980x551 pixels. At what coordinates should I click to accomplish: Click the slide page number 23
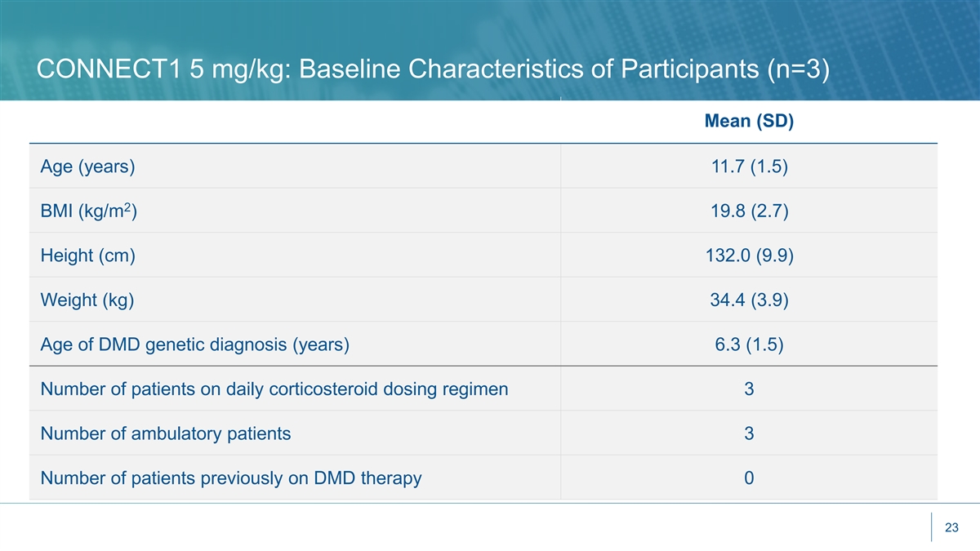point(951,528)
